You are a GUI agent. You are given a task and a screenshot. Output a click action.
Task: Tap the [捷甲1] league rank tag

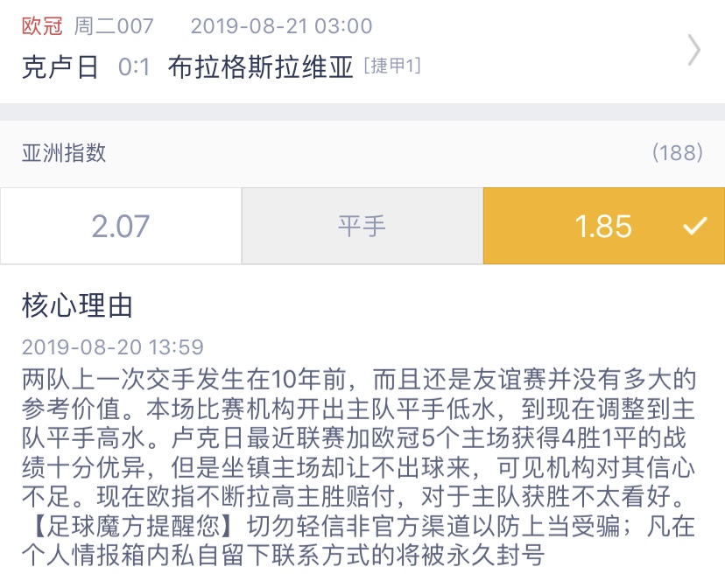point(392,66)
